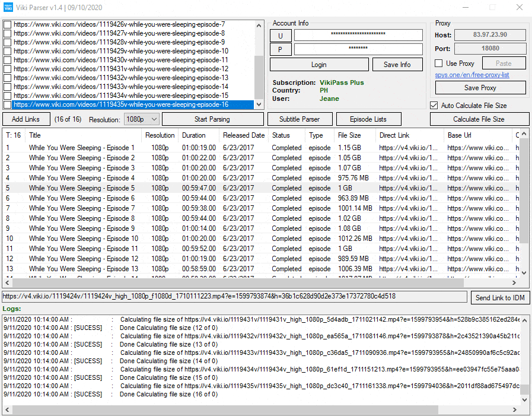Click the VikiPass Plus subscription label

[342, 82]
